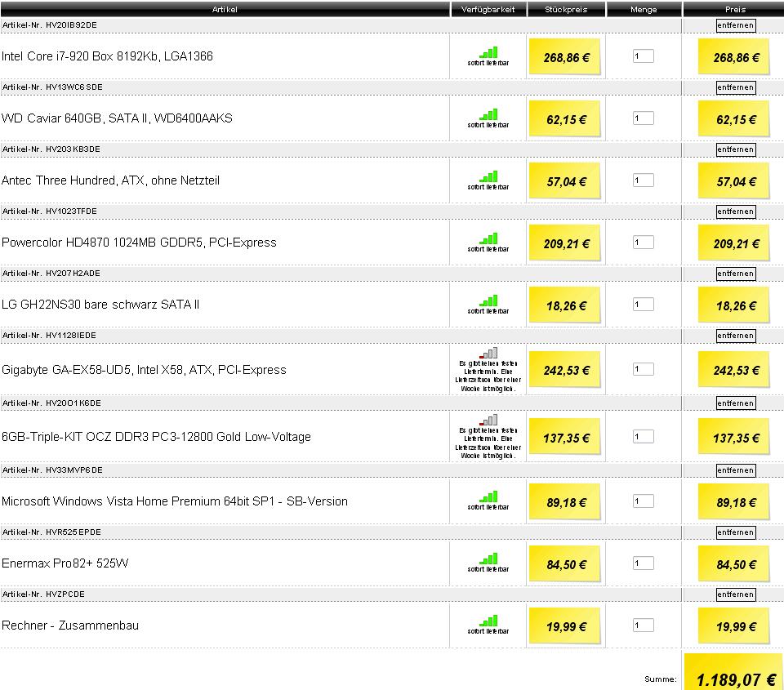Open product Powercolor HD4870 1024MB GDDR5

tap(139, 243)
